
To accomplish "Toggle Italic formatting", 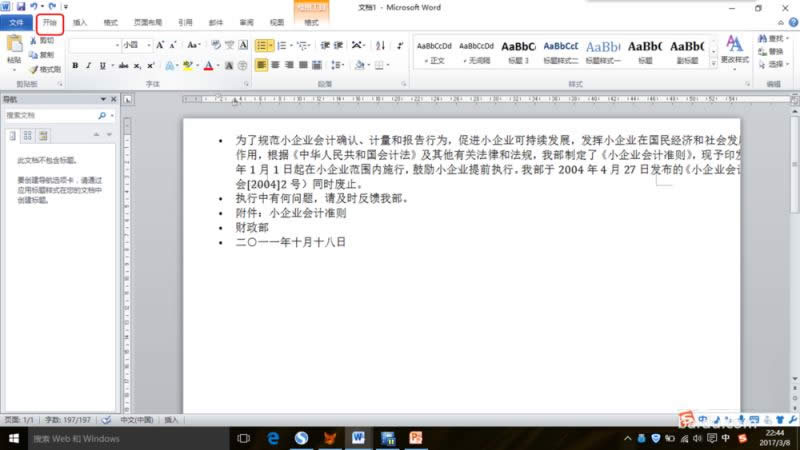I will [x=89, y=66].
